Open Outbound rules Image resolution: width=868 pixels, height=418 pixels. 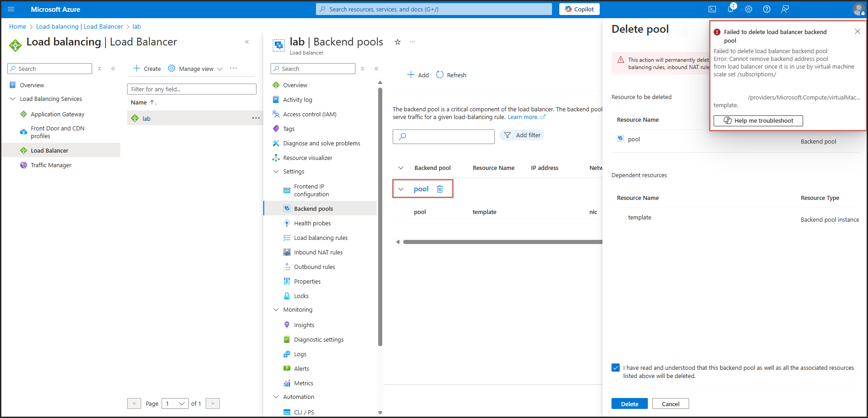pyautogui.click(x=314, y=267)
